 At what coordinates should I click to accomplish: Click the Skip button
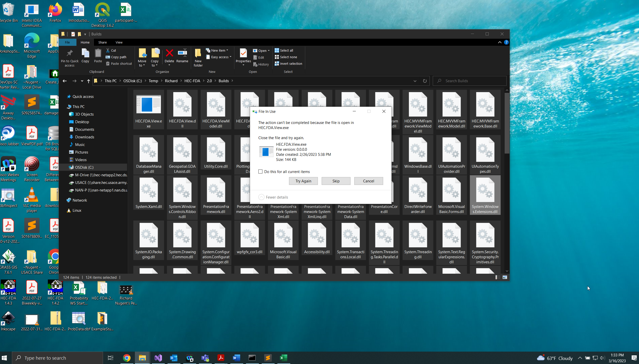336,181
